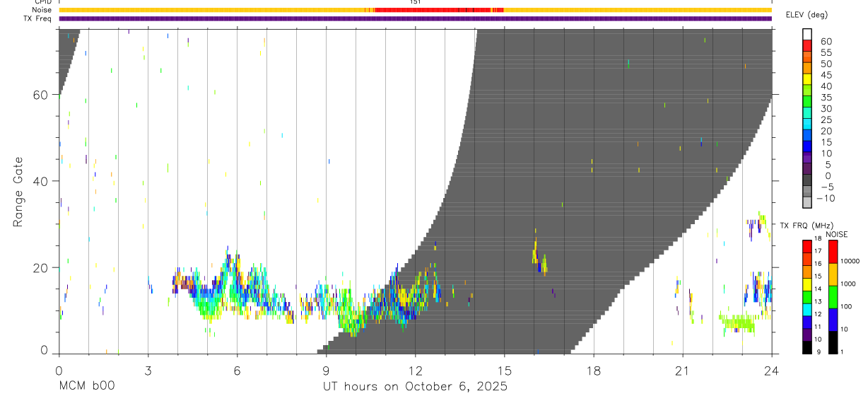
Task: Click the "Range Gate" y-axis title
Action: 18,192
